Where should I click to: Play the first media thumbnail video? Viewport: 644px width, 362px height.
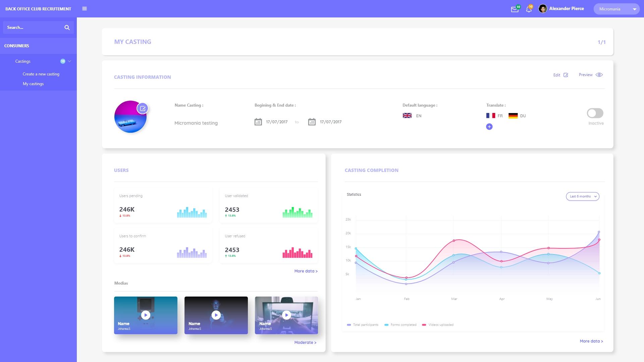point(146,315)
